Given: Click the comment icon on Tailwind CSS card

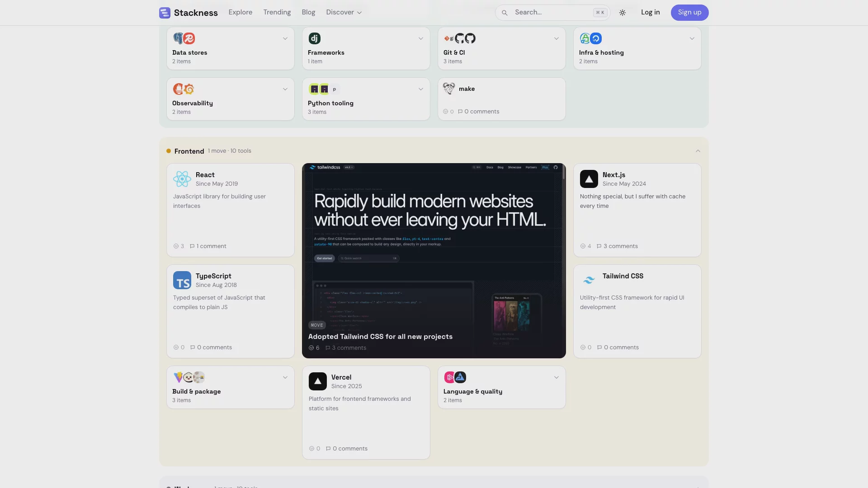Looking at the screenshot, I should pos(599,347).
